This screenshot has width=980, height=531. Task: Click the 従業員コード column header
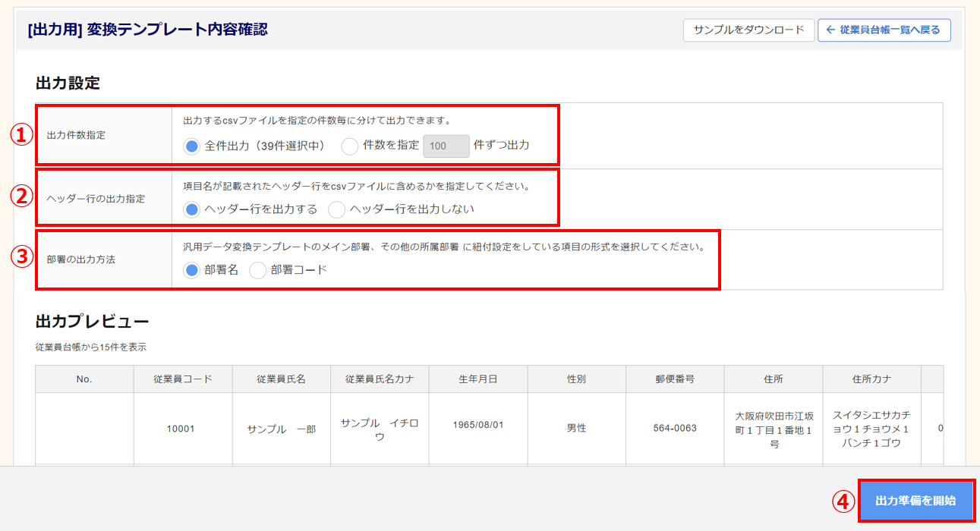(x=183, y=379)
